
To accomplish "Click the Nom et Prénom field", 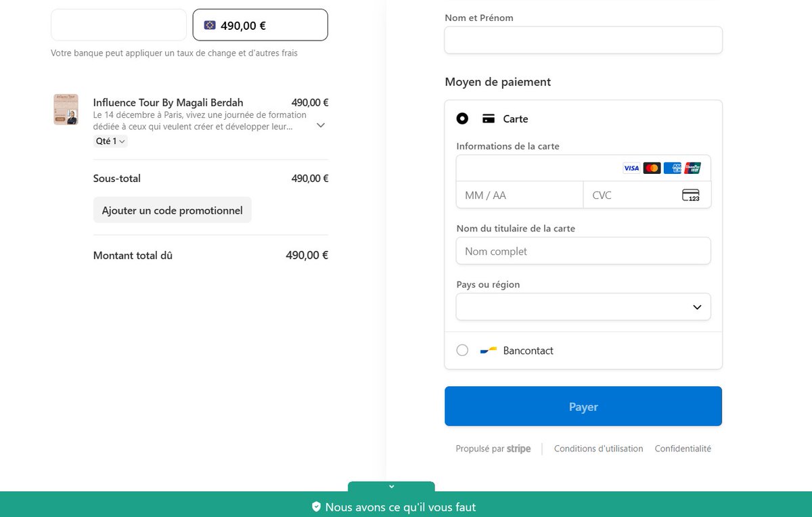I will 583,40.
